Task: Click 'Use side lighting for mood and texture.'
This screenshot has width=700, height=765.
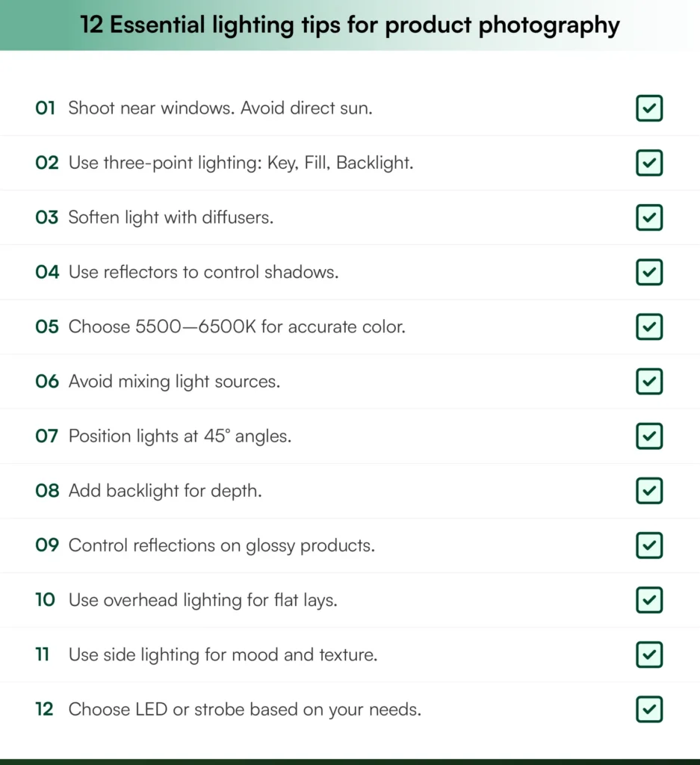Action: pyautogui.click(x=223, y=654)
